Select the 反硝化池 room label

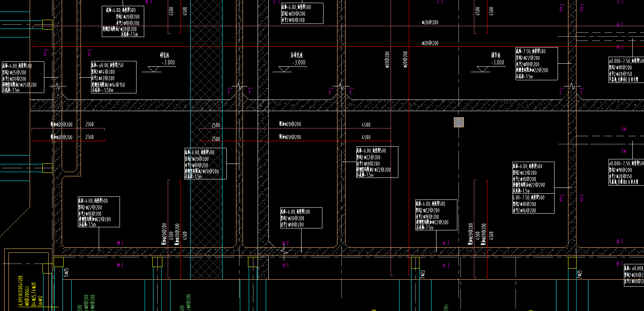point(297,55)
